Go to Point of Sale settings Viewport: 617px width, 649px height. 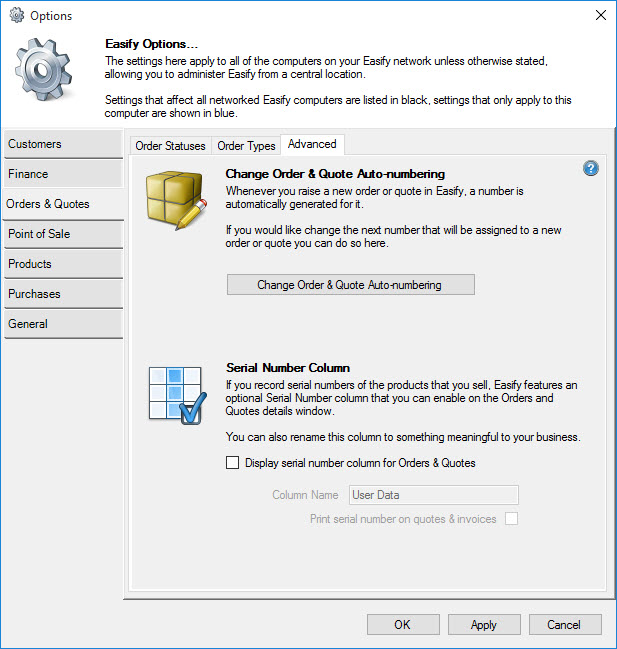tap(62, 234)
